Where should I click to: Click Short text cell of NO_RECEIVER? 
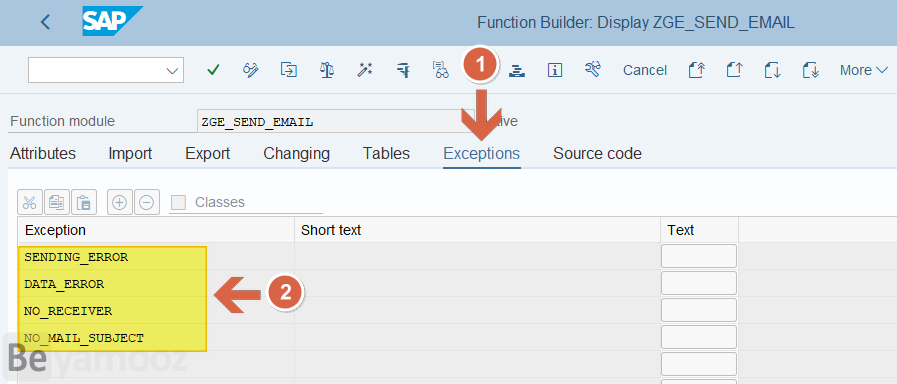pos(478,310)
